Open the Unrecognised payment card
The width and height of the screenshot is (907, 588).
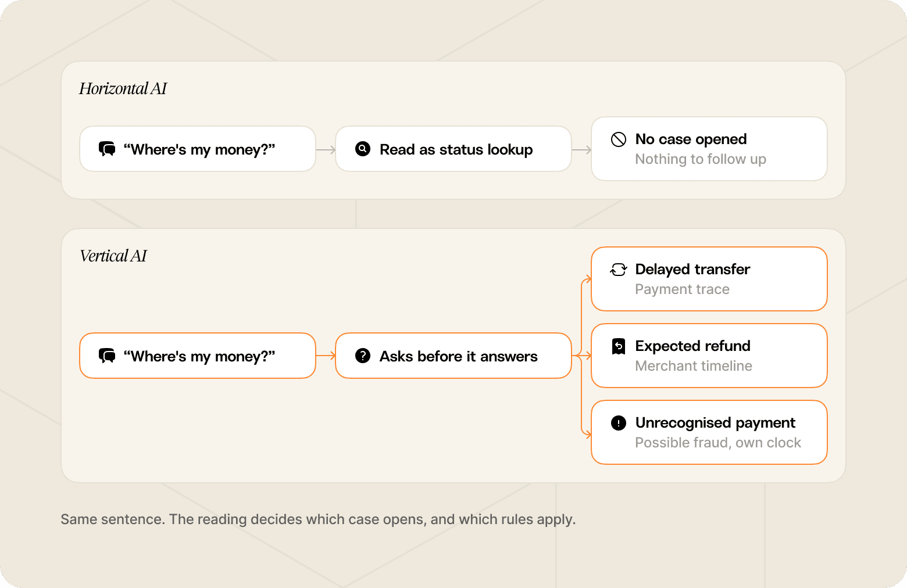[709, 432]
